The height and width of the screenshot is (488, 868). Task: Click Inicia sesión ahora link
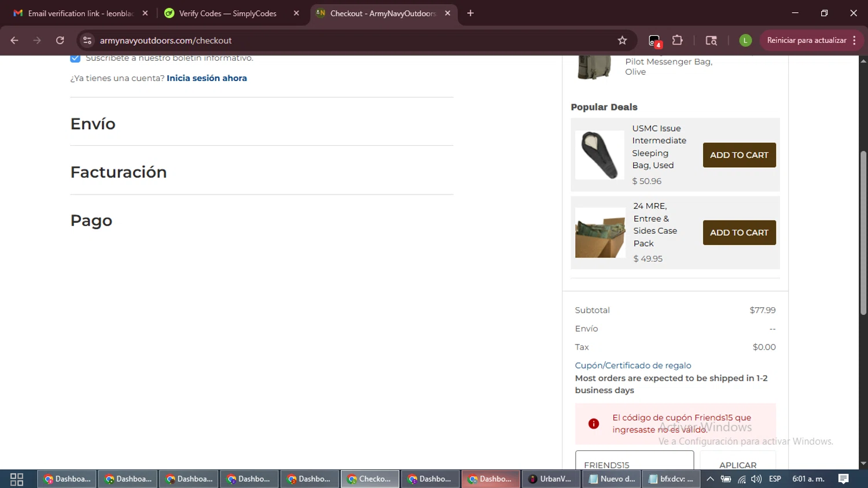(x=207, y=78)
